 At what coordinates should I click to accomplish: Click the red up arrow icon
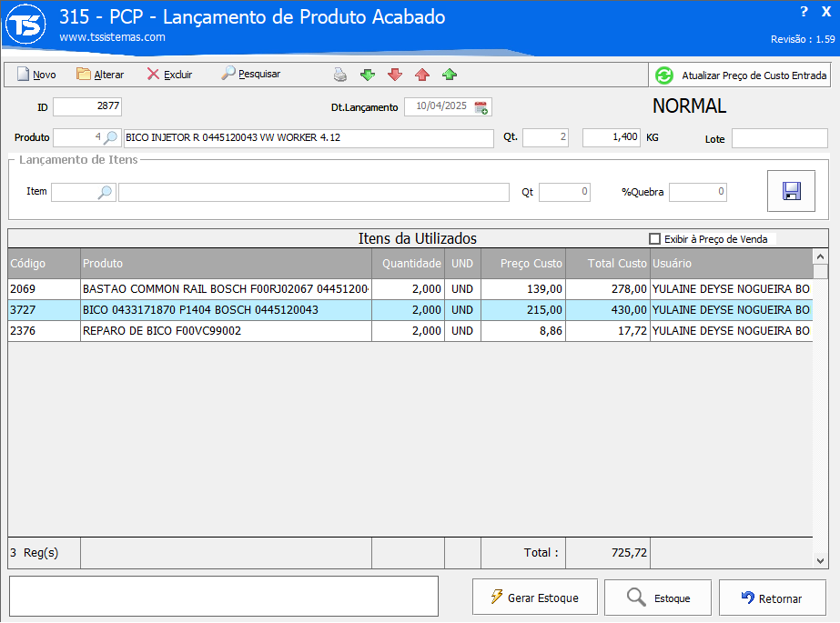(422, 75)
